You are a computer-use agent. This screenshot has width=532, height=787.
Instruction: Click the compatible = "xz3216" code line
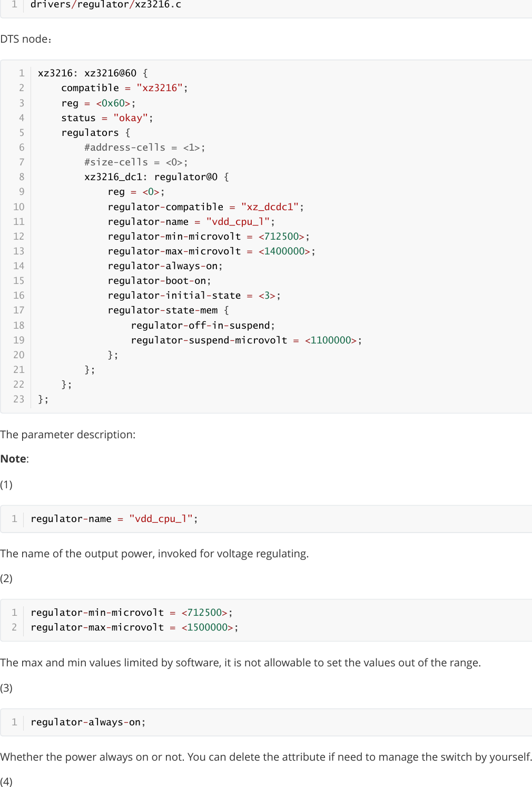124,88
